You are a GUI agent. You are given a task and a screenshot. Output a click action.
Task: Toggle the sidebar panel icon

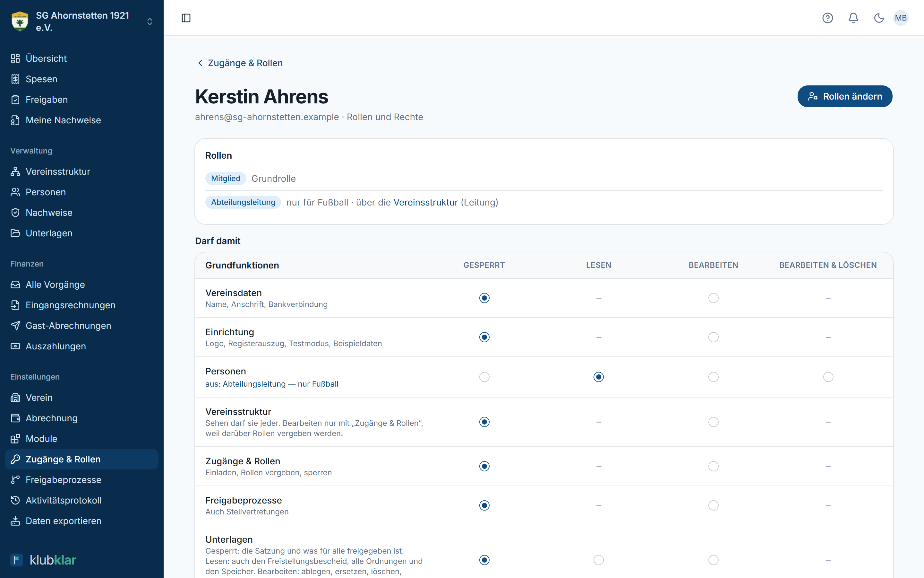pos(186,18)
